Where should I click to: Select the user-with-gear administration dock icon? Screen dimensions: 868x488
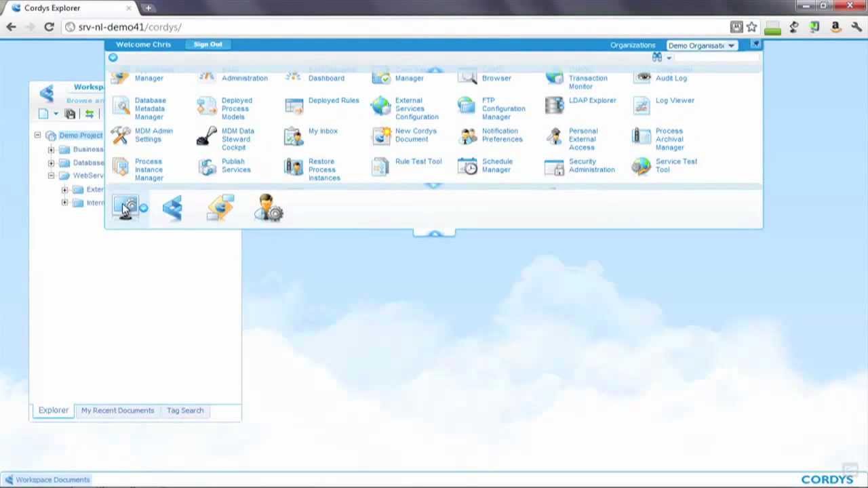click(x=269, y=207)
